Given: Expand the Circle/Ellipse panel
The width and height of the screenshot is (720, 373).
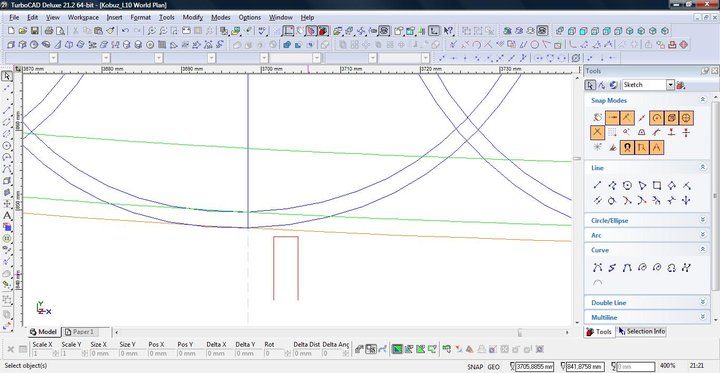Looking at the screenshot, I should 702,220.
